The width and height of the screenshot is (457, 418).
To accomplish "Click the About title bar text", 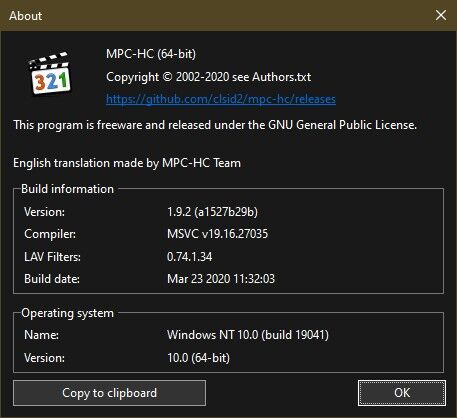I will pyautogui.click(x=26, y=16).
